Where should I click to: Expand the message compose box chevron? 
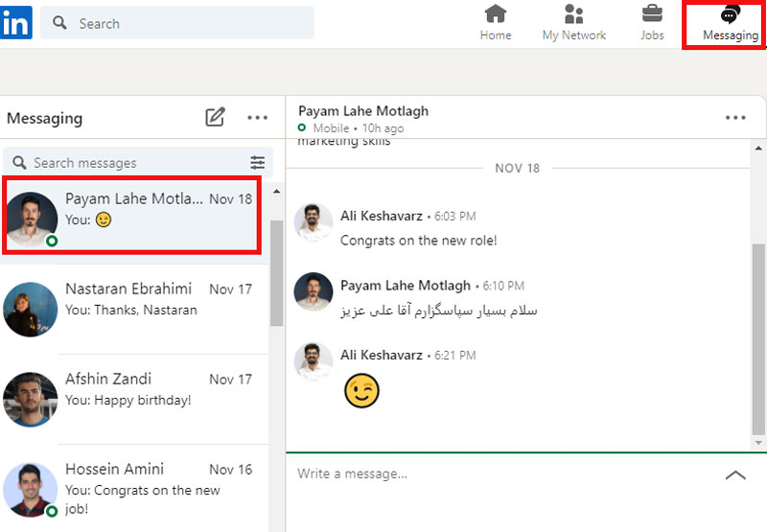[x=735, y=474]
